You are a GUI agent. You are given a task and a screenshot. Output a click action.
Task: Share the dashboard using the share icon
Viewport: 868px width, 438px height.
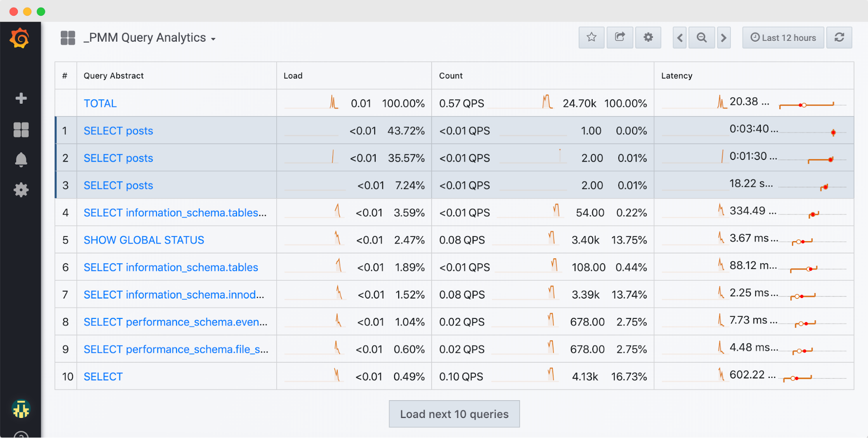pyautogui.click(x=620, y=37)
